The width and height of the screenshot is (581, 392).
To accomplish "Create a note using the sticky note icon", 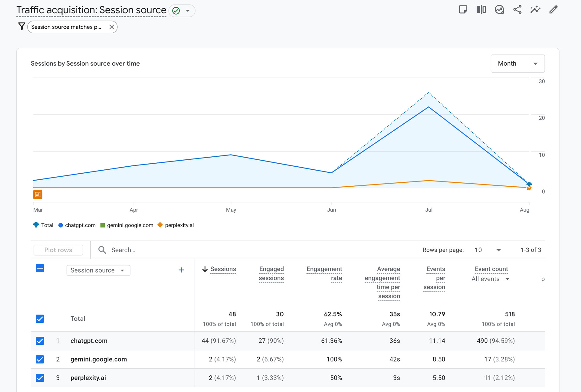I will coord(463,9).
